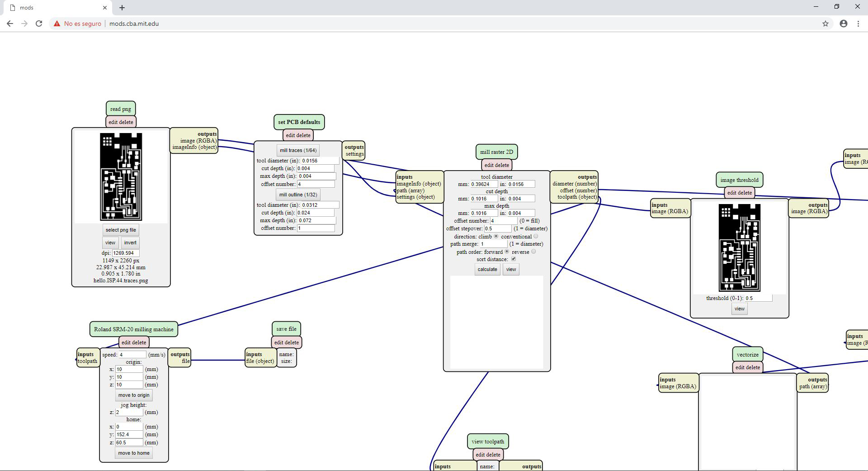Select reverse path order radio button
The image size is (868, 471).
(x=533, y=252)
